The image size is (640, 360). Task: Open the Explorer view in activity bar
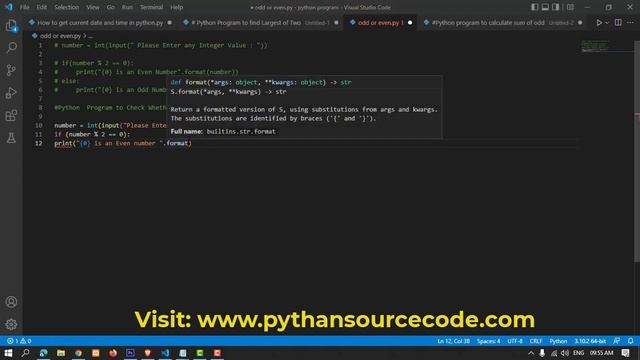coord(11,26)
